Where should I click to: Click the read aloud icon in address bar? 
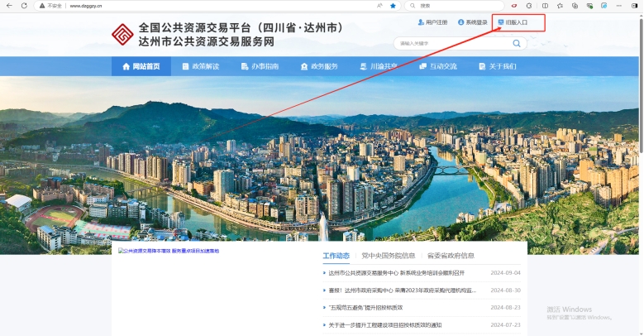[379, 5]
